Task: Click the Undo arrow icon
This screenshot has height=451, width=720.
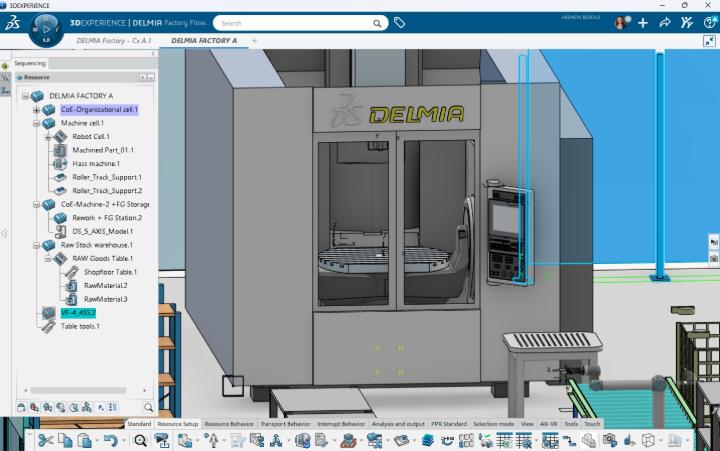Action: (x=110, y=440)
